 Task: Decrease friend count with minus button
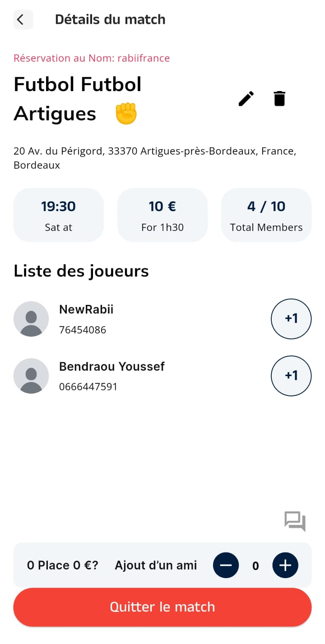[226, 565]
